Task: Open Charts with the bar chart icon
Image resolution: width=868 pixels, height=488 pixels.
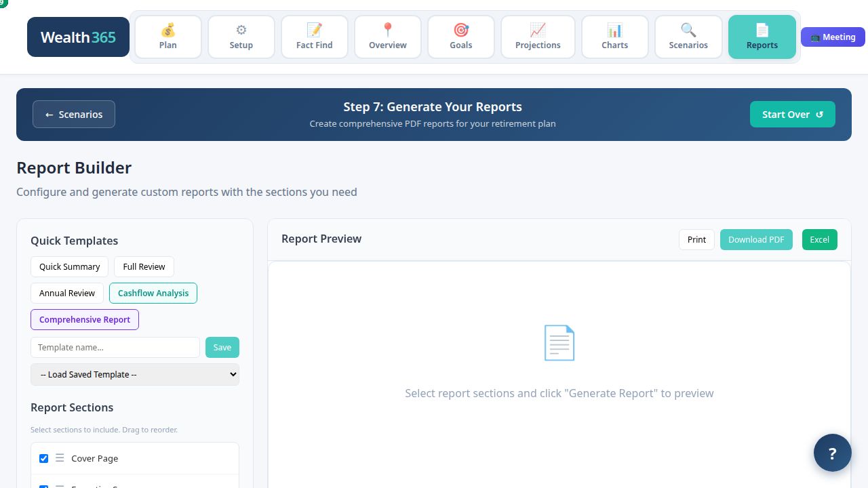Action: pos(614,30)
